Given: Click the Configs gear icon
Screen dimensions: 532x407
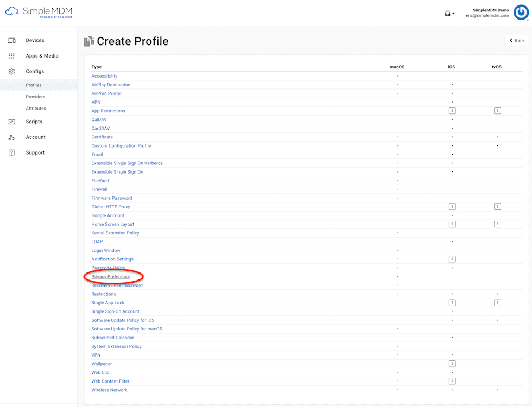Looking at the screenshot, I should pyautogui.click(x=12, y=71).
